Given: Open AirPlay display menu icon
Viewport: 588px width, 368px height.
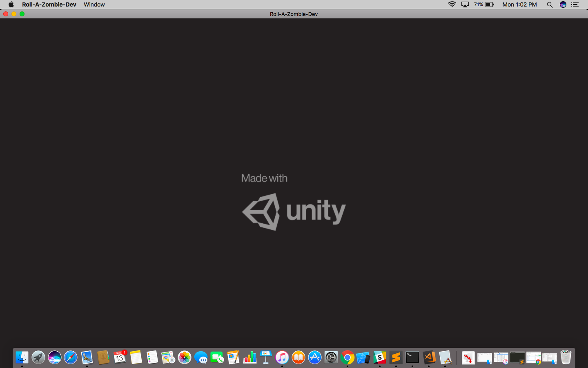Looking at the screenshot, I should (465, 4).
